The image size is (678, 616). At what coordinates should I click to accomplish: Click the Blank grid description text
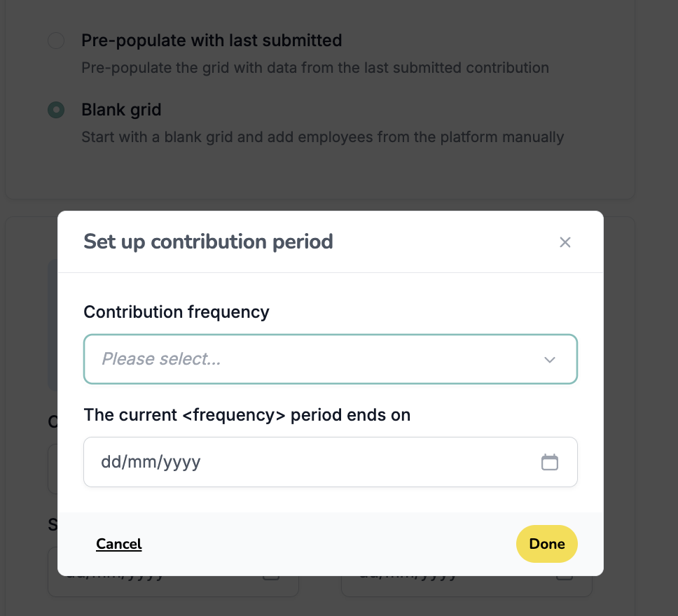tap(322, 137)
